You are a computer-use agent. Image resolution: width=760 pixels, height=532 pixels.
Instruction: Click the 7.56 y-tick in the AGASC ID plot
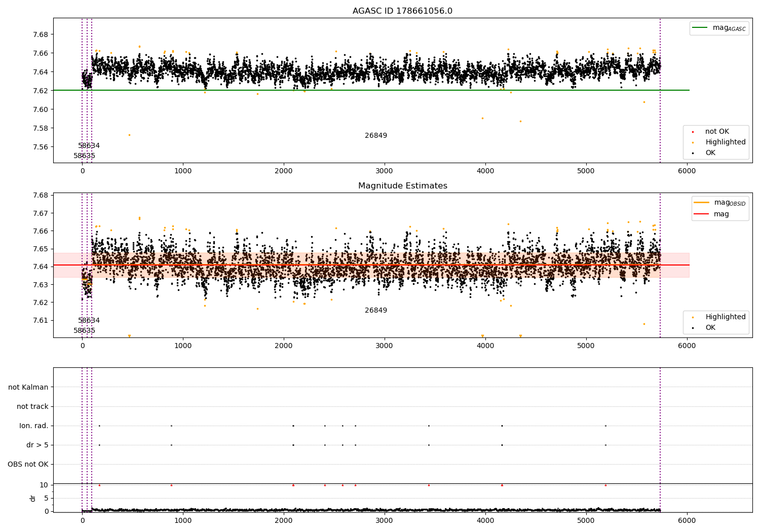(x=40, y=147)
